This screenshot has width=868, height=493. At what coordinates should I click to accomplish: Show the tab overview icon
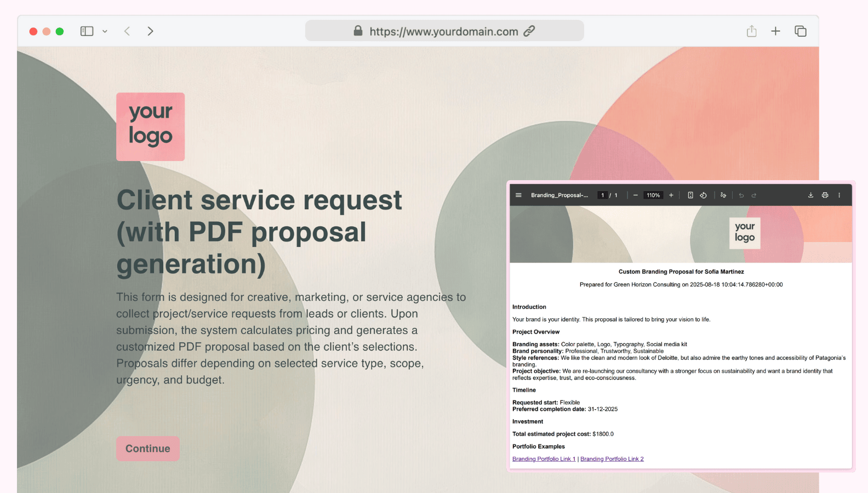pos(801,31)
